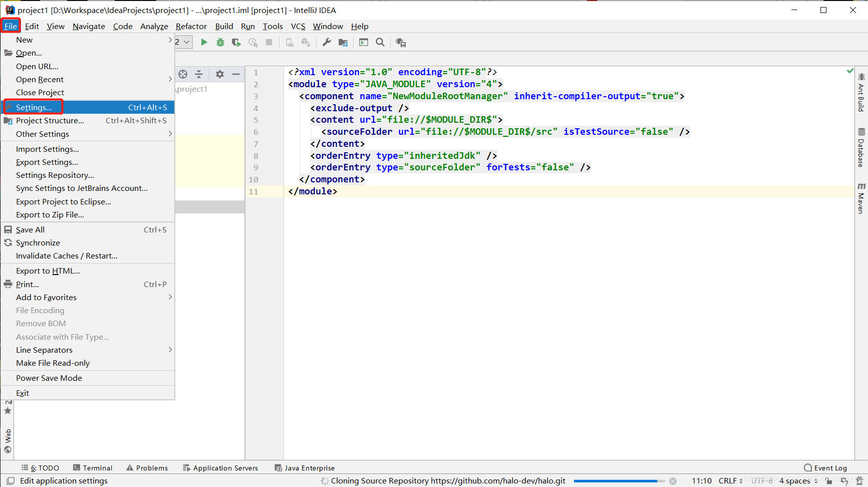This screenshot has width=868, height=487.
Task: Open the Maven side panel
Action: click(x=861, y=198)
